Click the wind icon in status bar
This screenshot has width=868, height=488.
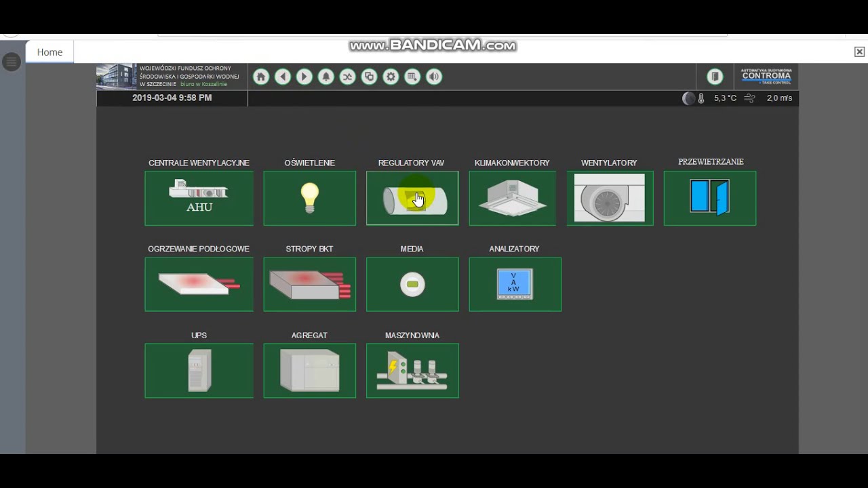pyautogui.click(x=750, y=98)
